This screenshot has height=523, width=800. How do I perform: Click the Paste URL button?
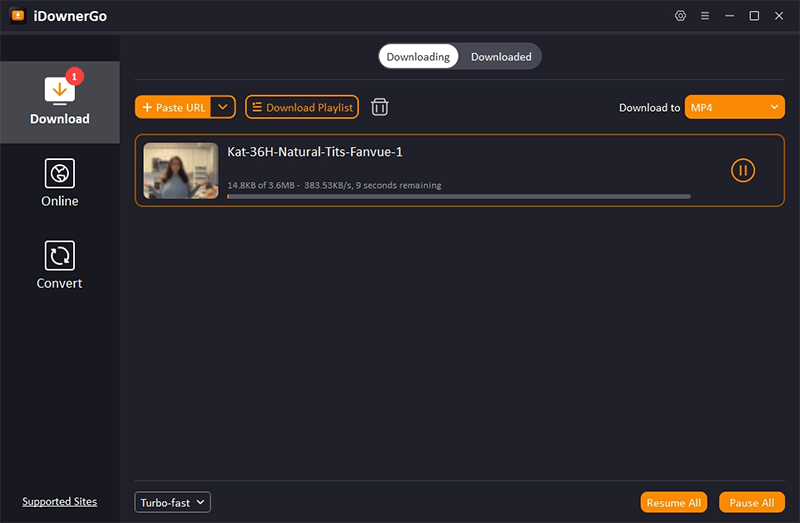(173, 107)
